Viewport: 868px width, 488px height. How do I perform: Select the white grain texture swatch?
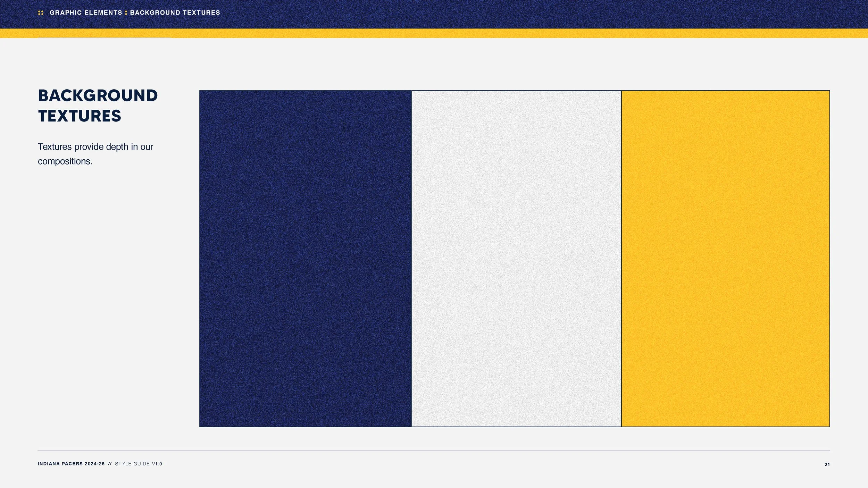pos(516,259)
